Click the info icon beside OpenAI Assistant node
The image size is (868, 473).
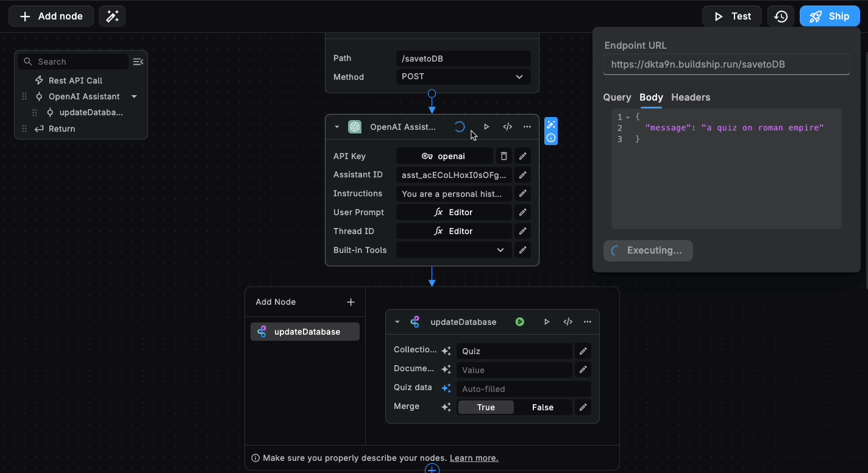pos(551,138)
